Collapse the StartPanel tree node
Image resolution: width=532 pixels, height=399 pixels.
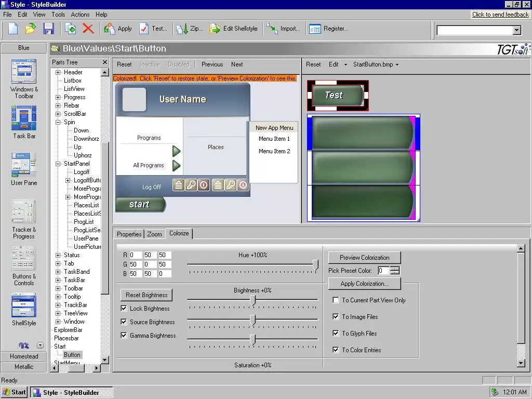(58, 164)
